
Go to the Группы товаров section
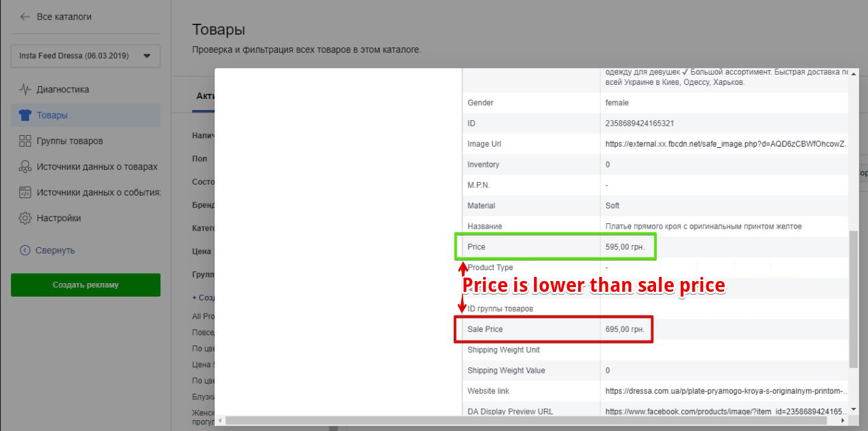(69, 141)
